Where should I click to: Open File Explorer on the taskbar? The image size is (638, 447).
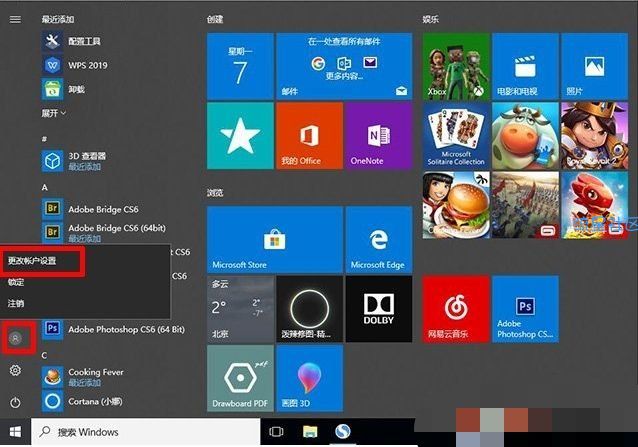(x=310, y=432)
